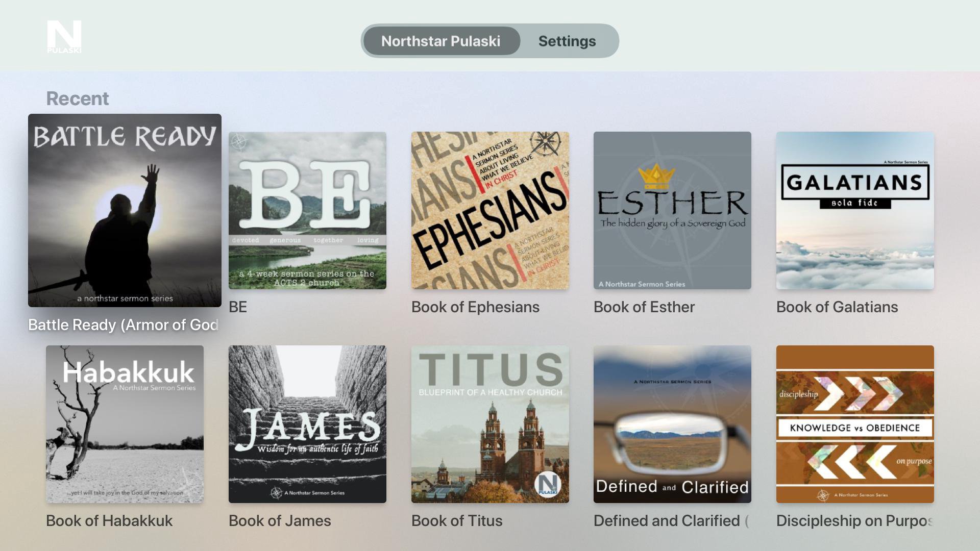Choose the Galatians sola fide artwork

click(x=855, y=210)
